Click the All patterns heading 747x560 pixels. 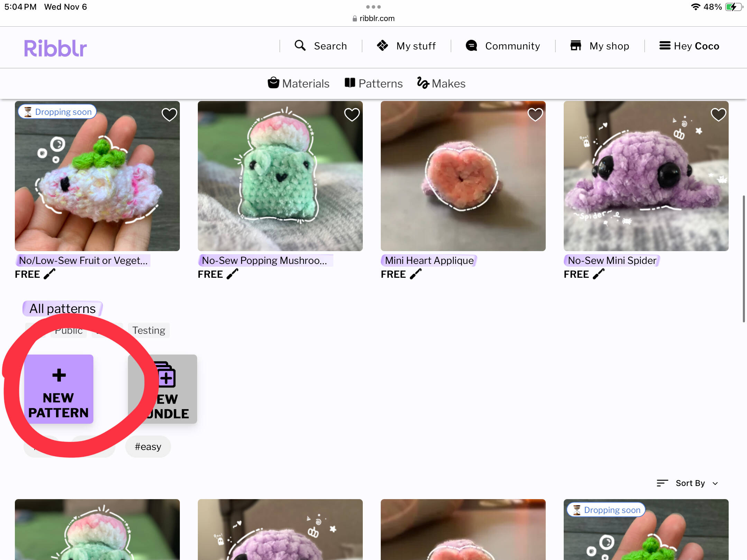(62, 309)
